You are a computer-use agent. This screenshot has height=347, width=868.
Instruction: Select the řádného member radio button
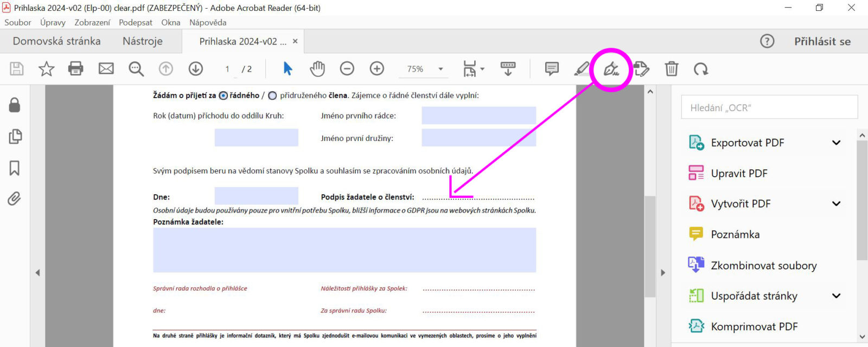pos(223,95)
